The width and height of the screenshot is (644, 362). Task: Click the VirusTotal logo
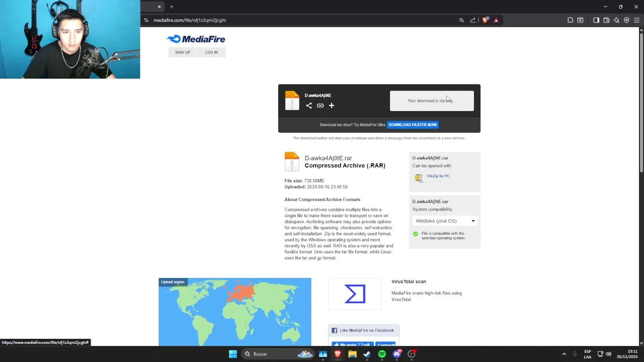355,294
